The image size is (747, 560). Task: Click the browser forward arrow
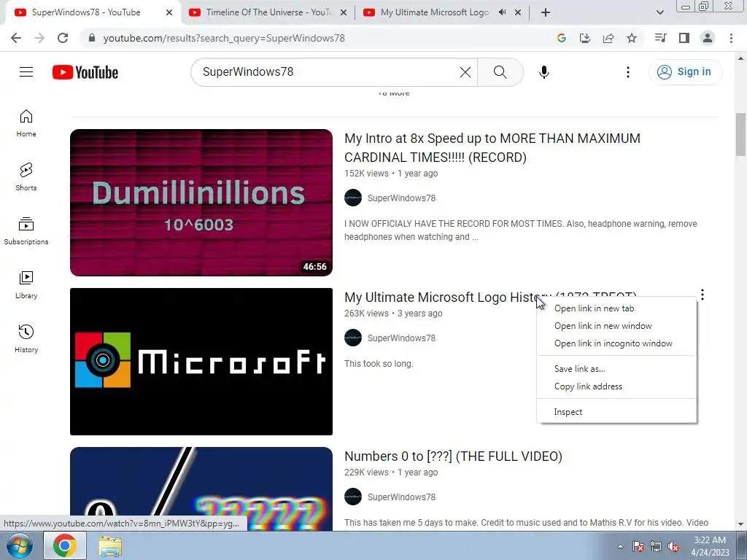[x=39, y=38]
